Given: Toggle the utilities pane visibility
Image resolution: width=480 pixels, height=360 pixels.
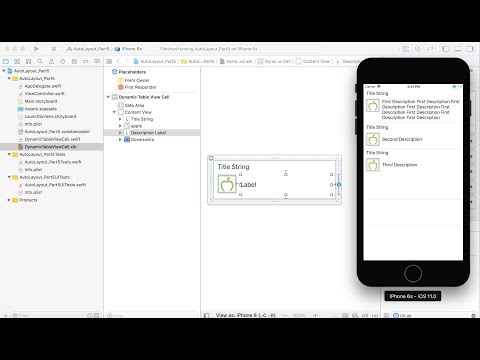Looking at the screenshot, I should coord(470,49).
